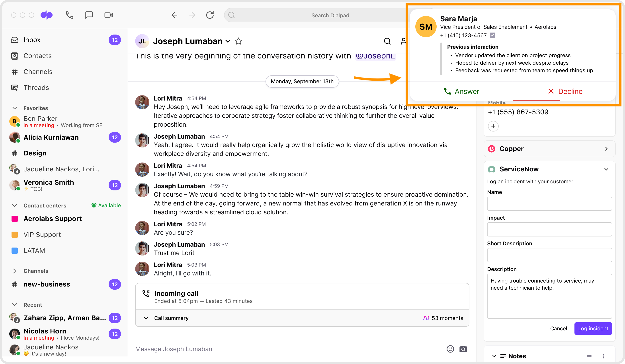Screen dimensions: 625x364
Task: Answer the call from Sara Marja
Action: point(461,91)
